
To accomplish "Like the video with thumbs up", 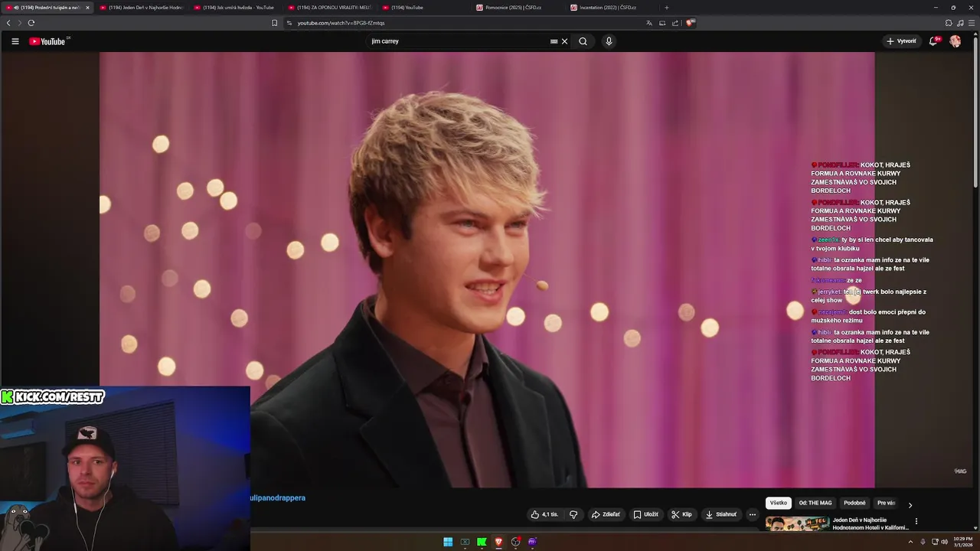I will pyautogui.click(x=544, y=514).
